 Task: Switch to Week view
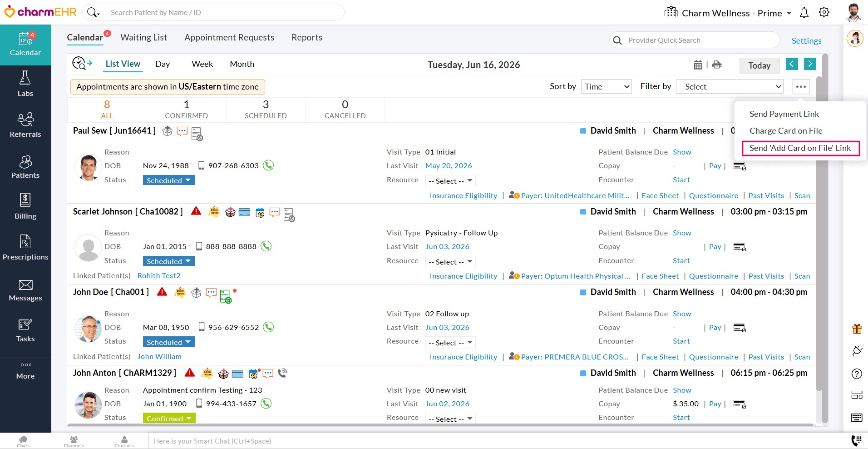202,64
